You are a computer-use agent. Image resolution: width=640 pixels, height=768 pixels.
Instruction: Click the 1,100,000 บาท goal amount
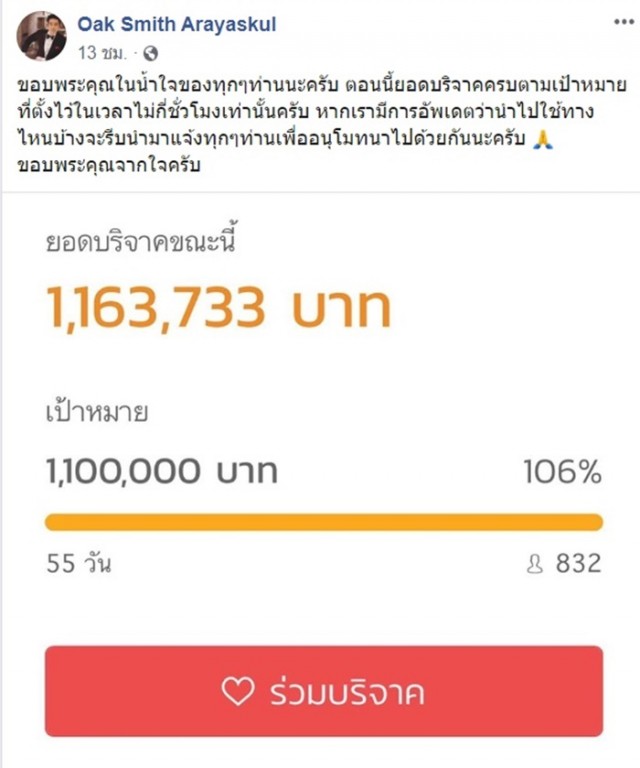[162, 472]
